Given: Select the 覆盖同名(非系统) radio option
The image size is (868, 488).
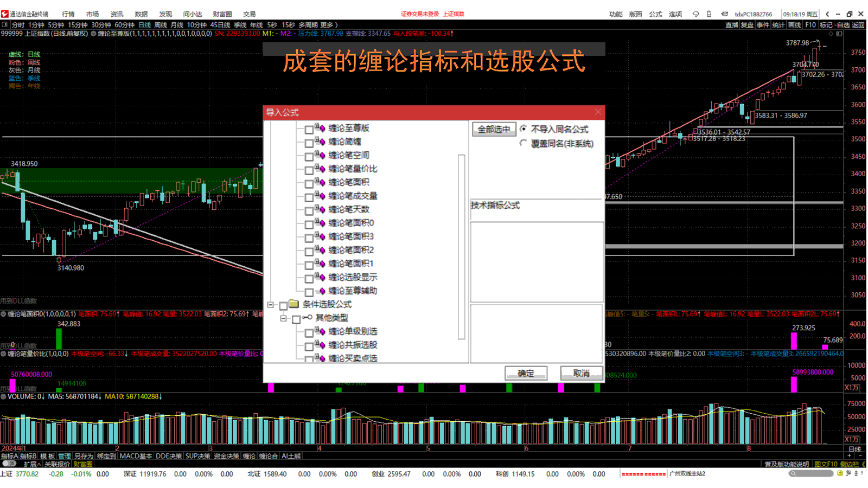Looking at the screenshot, I should point(524,144).
